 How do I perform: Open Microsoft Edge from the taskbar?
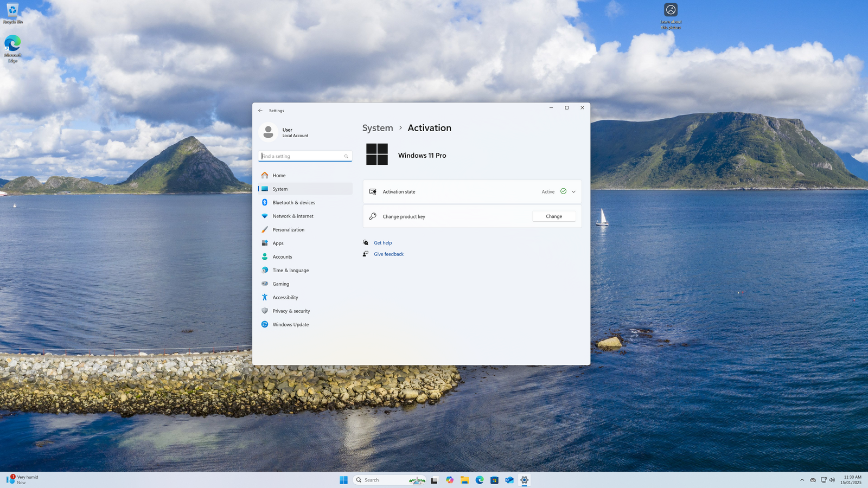480,480
